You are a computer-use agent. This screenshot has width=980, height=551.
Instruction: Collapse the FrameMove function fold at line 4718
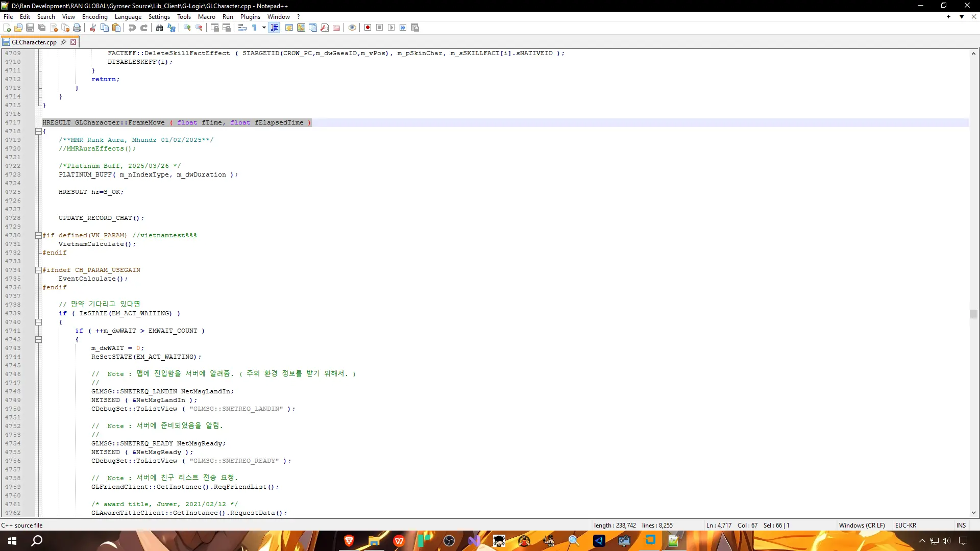(x=38, y=131)
